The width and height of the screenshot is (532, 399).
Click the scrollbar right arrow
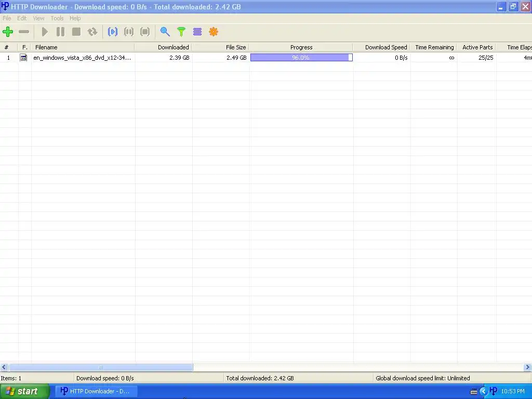pos(528,367)
